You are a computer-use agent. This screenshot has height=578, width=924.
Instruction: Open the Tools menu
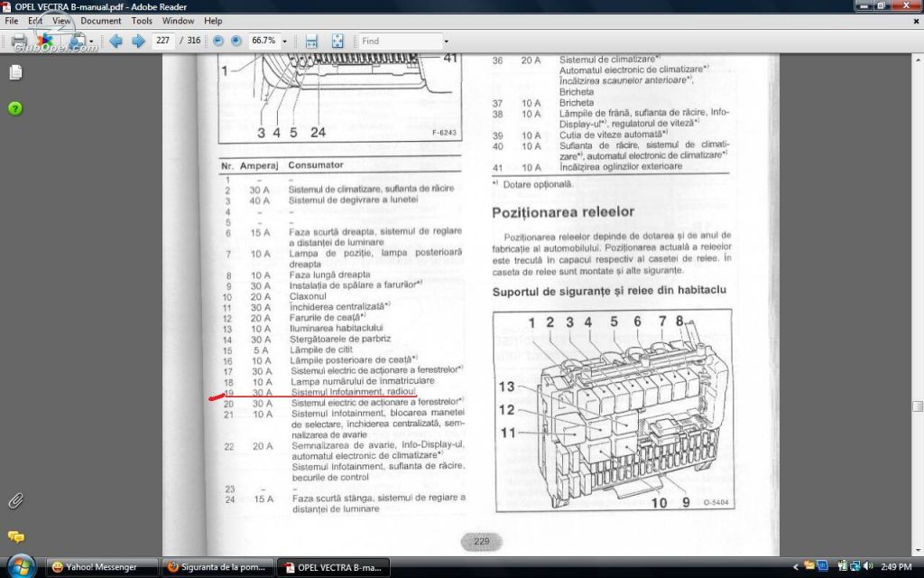point(142,21)
